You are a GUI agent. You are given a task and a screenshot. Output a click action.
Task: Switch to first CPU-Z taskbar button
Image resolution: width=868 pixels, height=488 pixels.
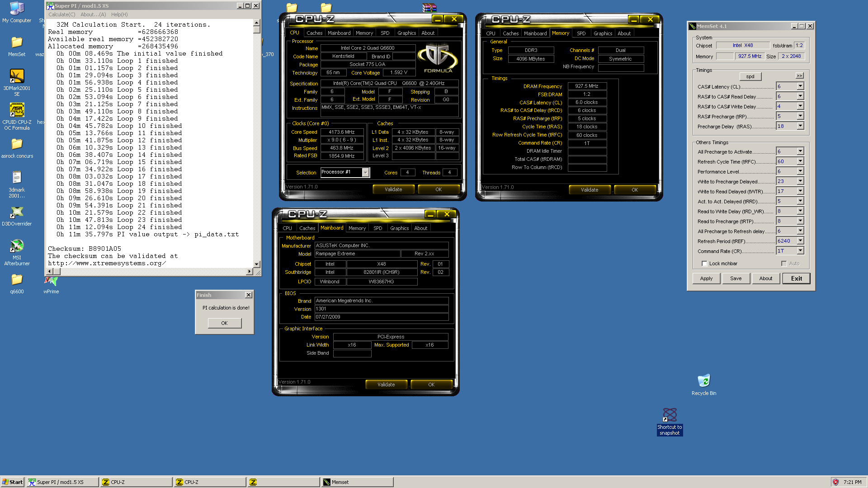coord(137,482)
